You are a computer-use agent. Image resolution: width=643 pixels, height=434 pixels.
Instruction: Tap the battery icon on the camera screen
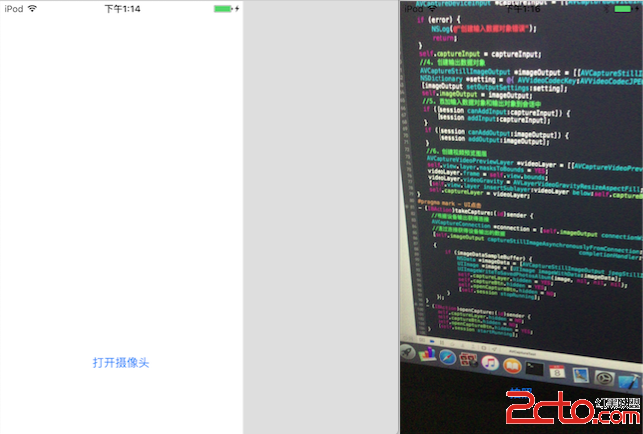(622, 9)
